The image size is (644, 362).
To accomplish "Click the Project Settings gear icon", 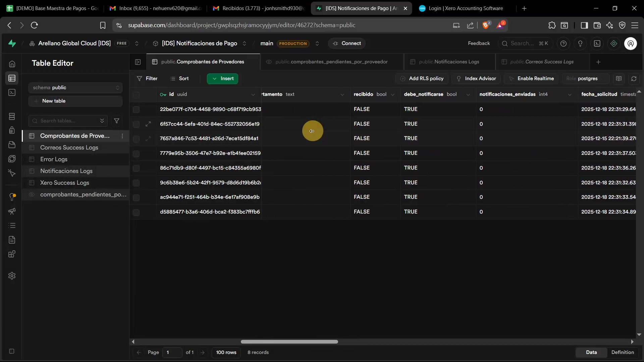I will (x=12, y=276).
